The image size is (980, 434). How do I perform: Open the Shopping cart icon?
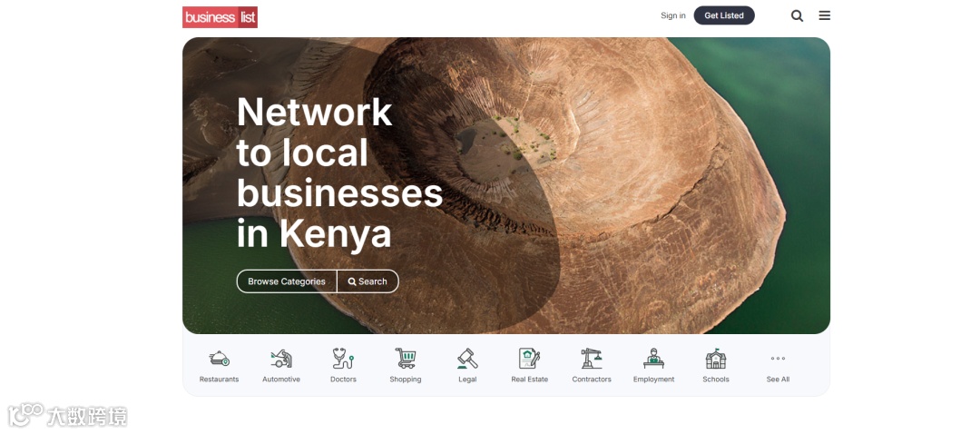pyautogui.click(x=406, y=359)
